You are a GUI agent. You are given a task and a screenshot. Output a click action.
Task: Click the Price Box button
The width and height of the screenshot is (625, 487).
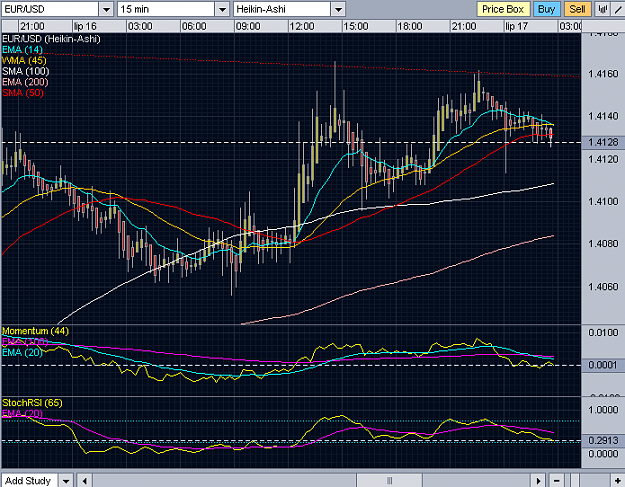pos(503,9)
